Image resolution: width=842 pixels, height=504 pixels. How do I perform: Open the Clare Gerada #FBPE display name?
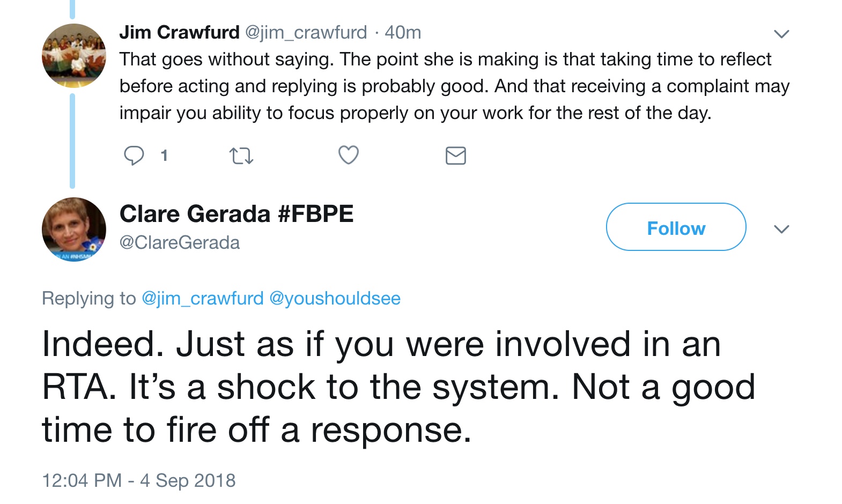(237, 214)
